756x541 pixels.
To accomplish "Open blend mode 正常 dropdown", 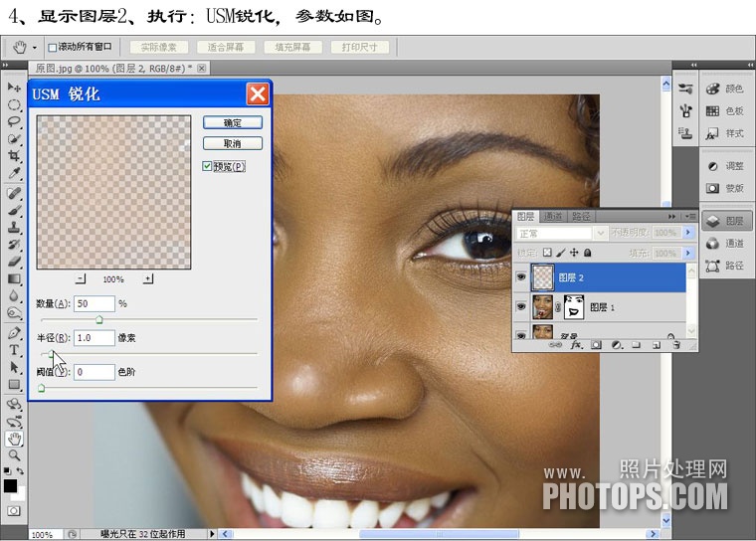I will [562, 234].
